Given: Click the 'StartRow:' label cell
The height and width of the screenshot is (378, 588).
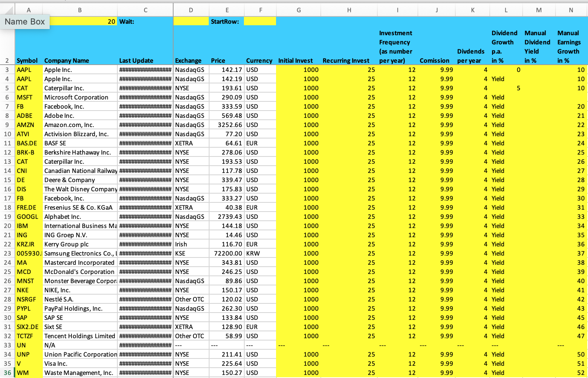Looking at the screenshot, I should pos(227,21).
